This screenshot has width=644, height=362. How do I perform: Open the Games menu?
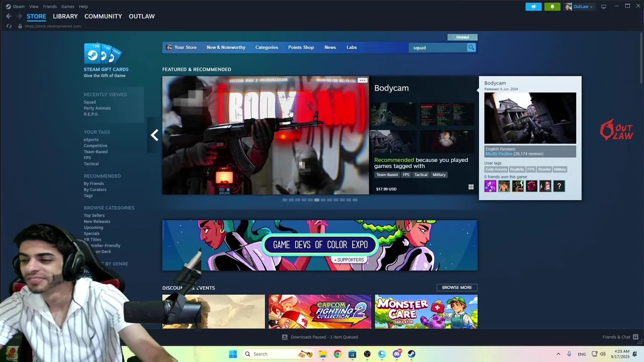pyautogui.click(x=67, y=7)
